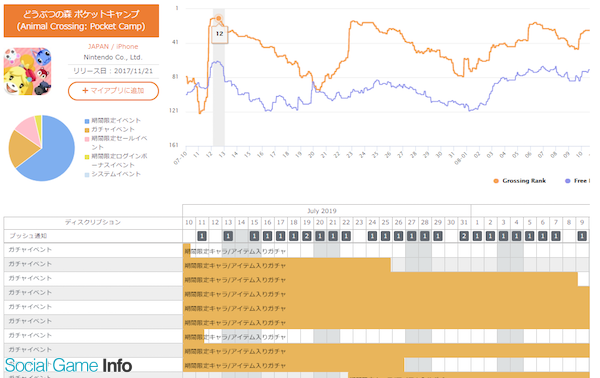The image size is (600, 378).
Task: Click the push notification badge showing 2 on July 19
Action: click(x=307, y=236)
